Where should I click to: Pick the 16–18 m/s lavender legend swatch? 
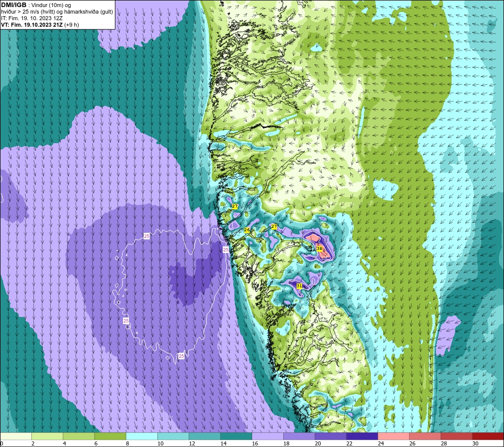(268, 436)
